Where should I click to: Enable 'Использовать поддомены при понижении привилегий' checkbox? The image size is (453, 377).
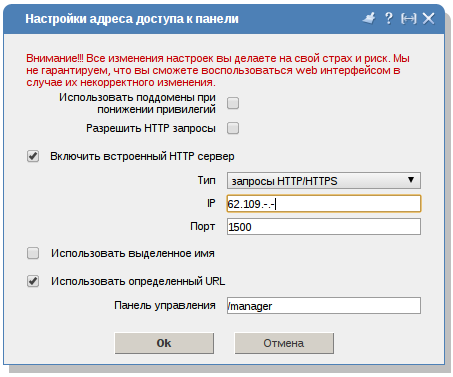(x=233, y=103)
